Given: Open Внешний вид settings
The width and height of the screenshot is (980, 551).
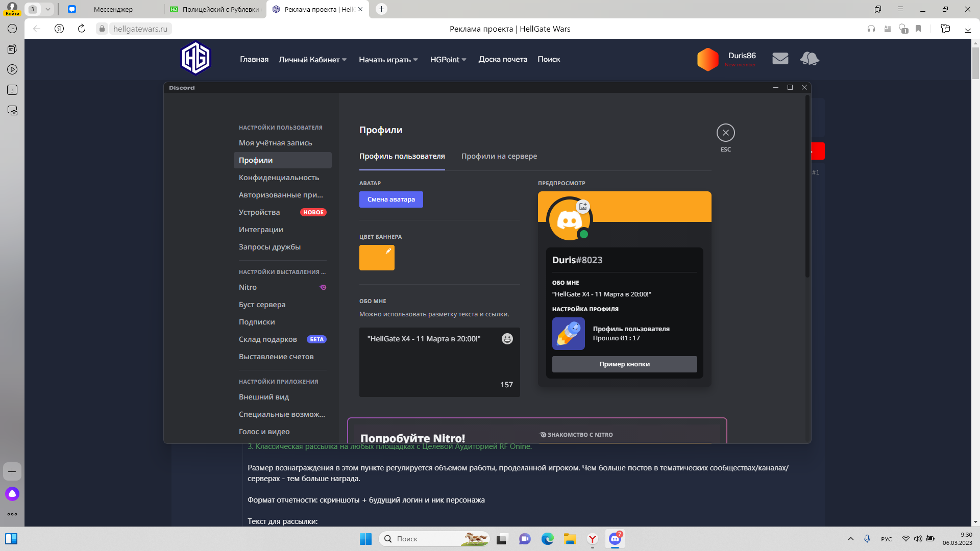Looking at the screenshot, I should pyautogui.click(x=283, y=397).
